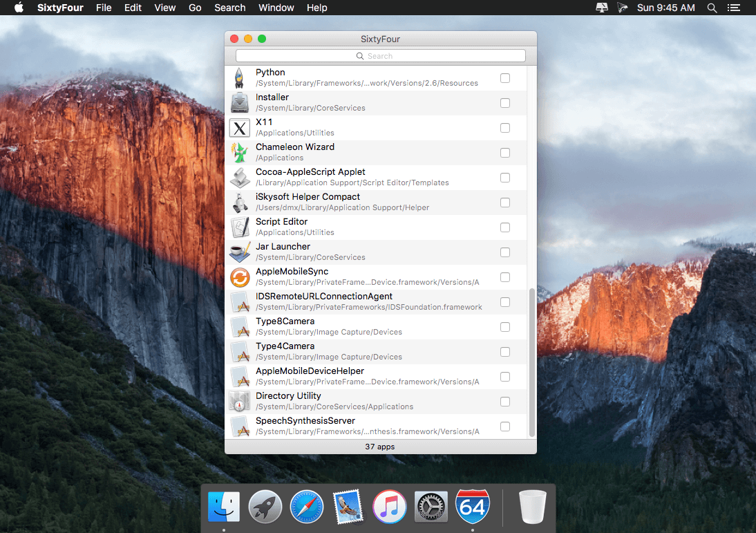
Task: Select the X11 app icon
Action: coord(240,128)
